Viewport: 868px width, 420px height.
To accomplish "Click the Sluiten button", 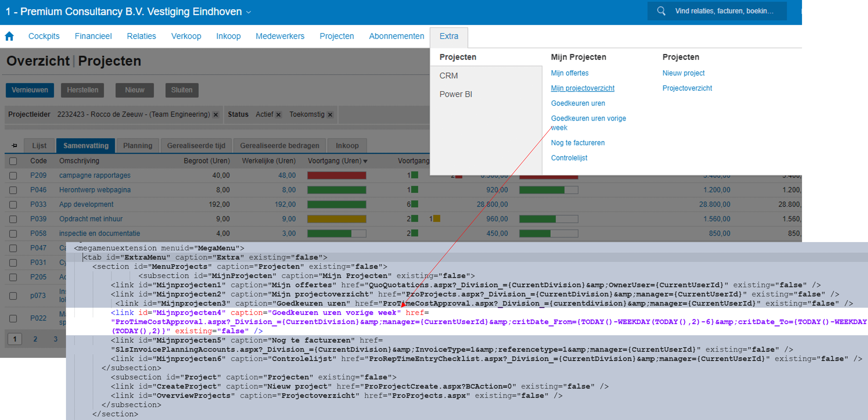I will [x=182, y=90].
